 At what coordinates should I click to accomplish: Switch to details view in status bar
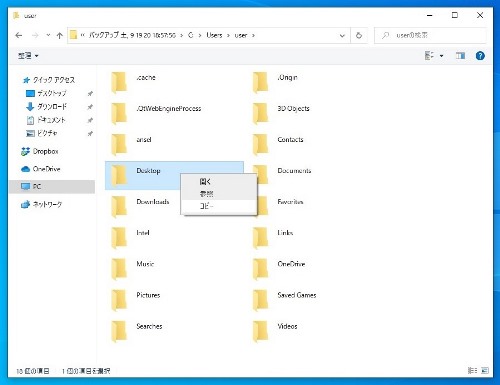click(472, 370)
